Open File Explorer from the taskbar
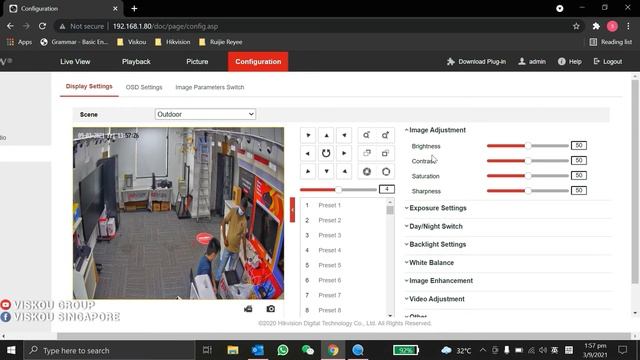Viewport: 640px width, 360px height. click(233, 350)
